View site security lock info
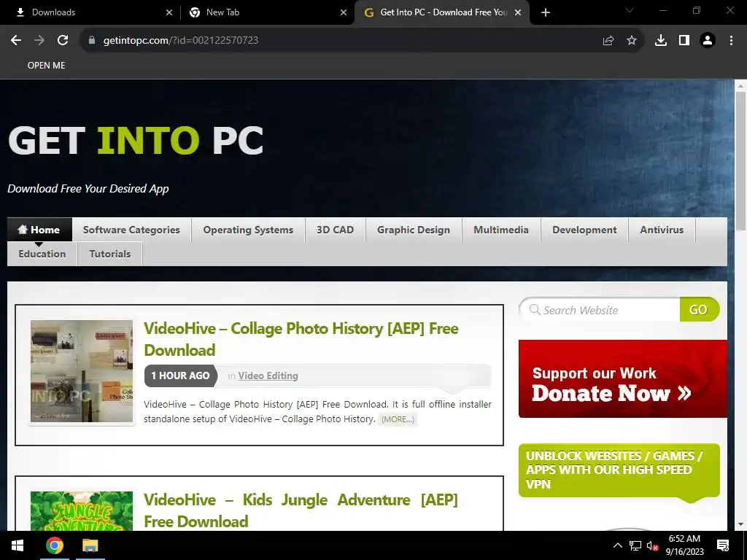747x560 pixels. 92,41
